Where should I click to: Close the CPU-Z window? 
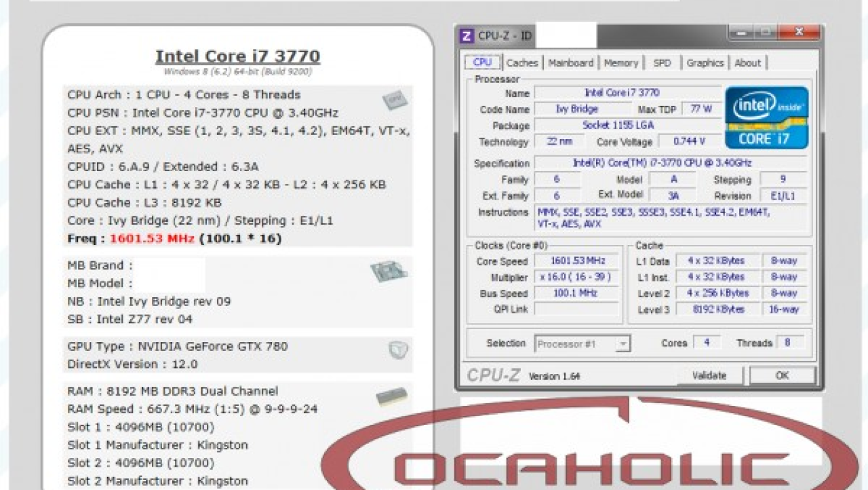coord(798,33)
